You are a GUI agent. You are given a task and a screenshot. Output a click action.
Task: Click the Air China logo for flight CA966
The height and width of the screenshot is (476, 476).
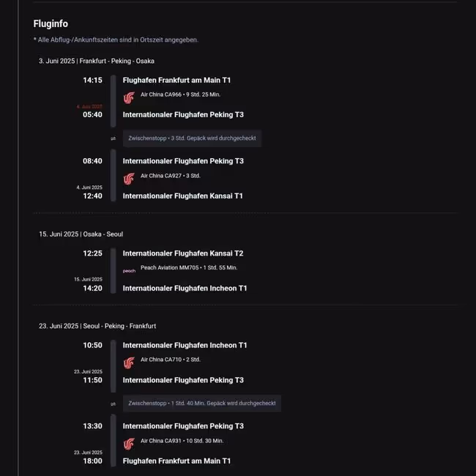pos(129,97)
